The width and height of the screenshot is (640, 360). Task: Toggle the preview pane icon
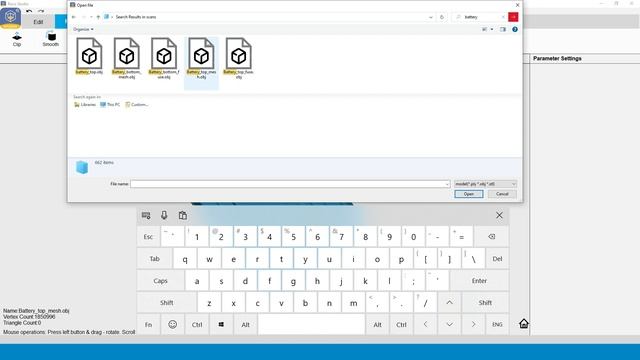[x=502, y=29]
